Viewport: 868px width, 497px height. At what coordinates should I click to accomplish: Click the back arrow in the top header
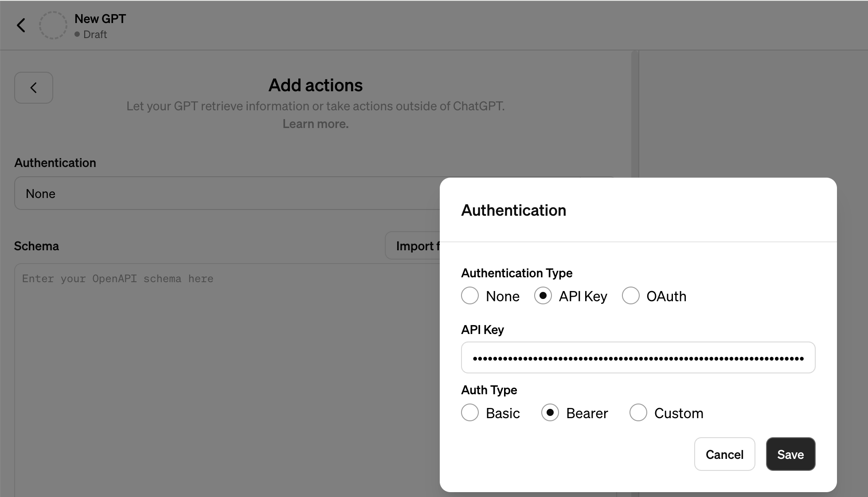(x=21, y=25)
